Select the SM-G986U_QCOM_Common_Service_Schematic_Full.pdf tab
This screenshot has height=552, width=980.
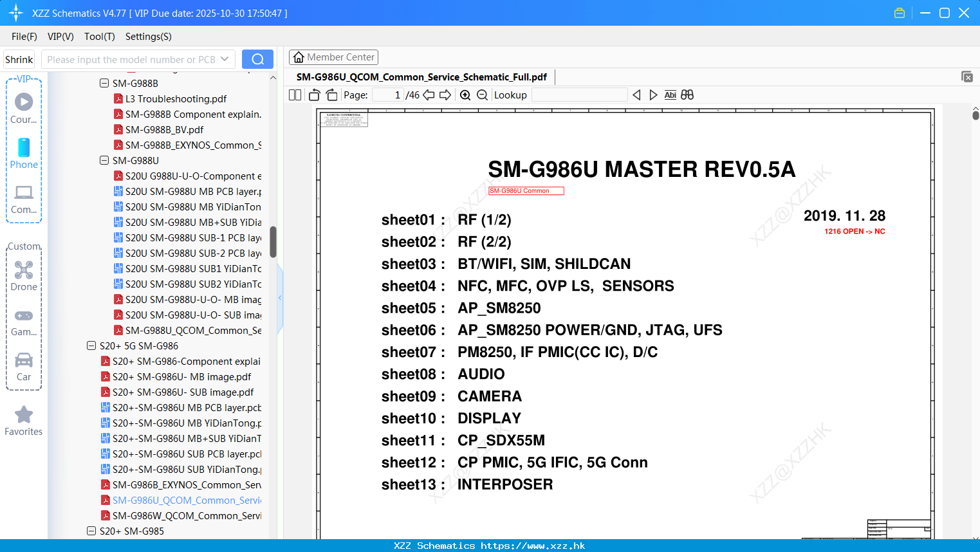coord(421,77)
